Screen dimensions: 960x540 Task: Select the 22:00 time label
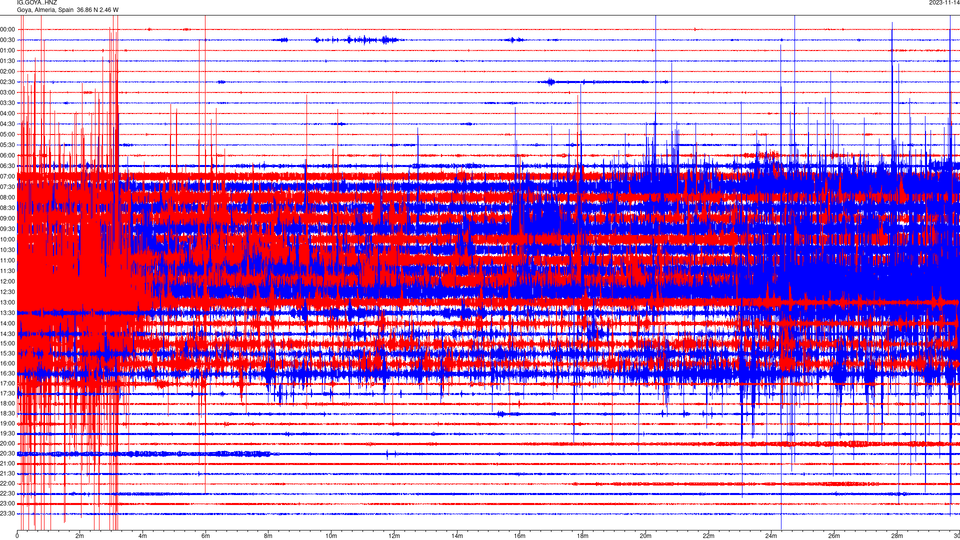7,483
